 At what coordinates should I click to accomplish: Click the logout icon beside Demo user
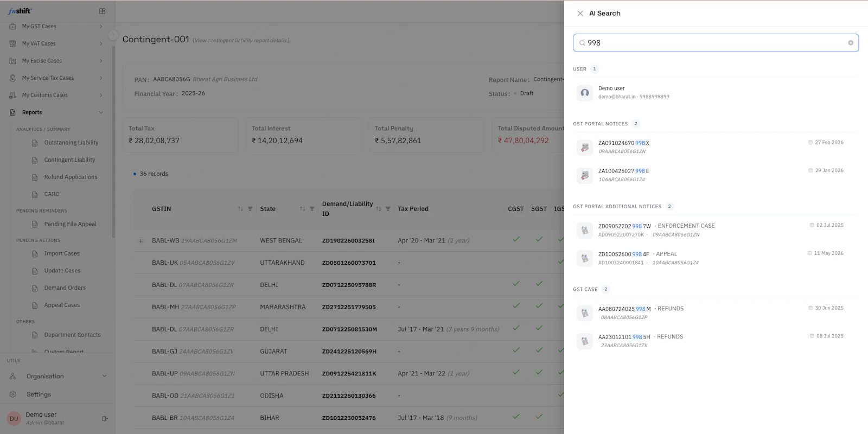105,418
